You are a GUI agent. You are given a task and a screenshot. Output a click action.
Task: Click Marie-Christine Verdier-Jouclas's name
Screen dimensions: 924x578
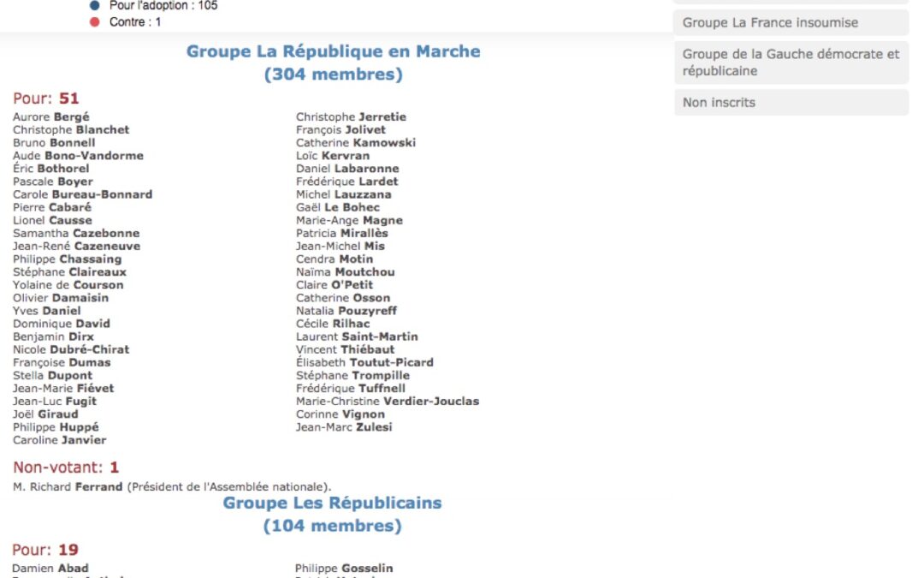point(387,402)
